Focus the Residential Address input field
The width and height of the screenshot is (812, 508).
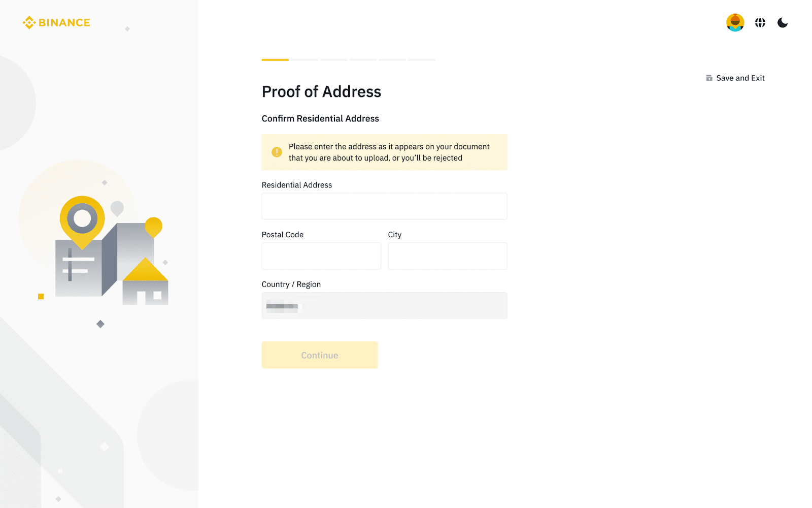[x=384, y=206]
